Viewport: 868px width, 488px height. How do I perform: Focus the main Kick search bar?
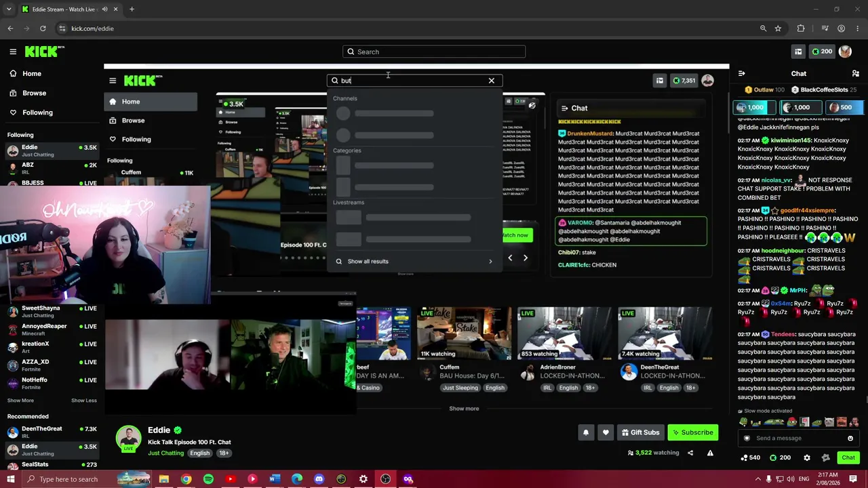(434, 52)
